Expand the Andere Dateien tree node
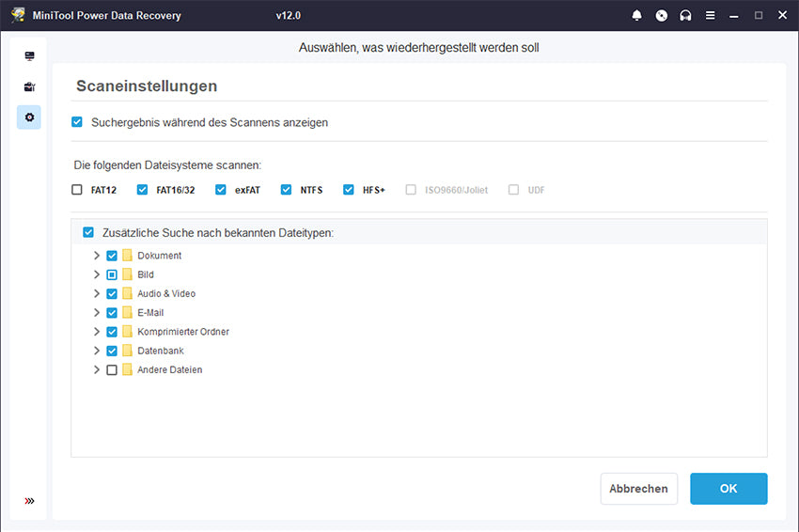Screen dimensions: 799x532 pyautogui.click(x=96, y=370)
